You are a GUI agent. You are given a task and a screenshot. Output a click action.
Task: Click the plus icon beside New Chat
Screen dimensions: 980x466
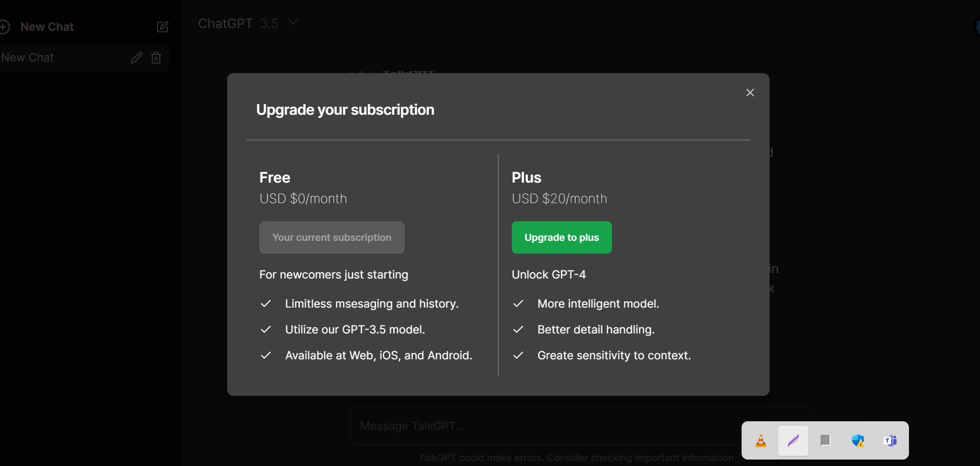pos(4,26)
